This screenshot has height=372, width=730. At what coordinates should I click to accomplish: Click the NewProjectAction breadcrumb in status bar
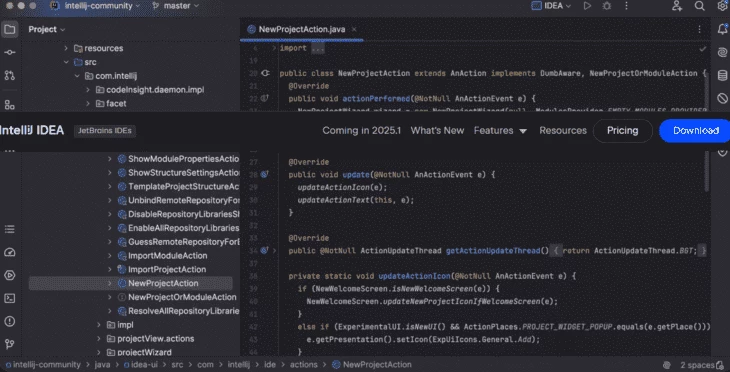372,365
